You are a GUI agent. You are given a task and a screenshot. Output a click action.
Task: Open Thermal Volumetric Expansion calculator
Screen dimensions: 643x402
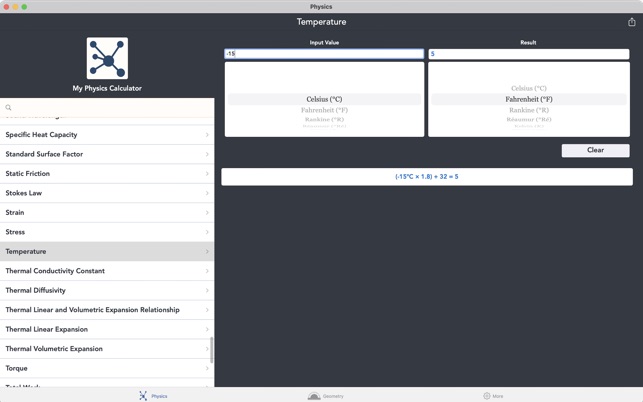107,349
